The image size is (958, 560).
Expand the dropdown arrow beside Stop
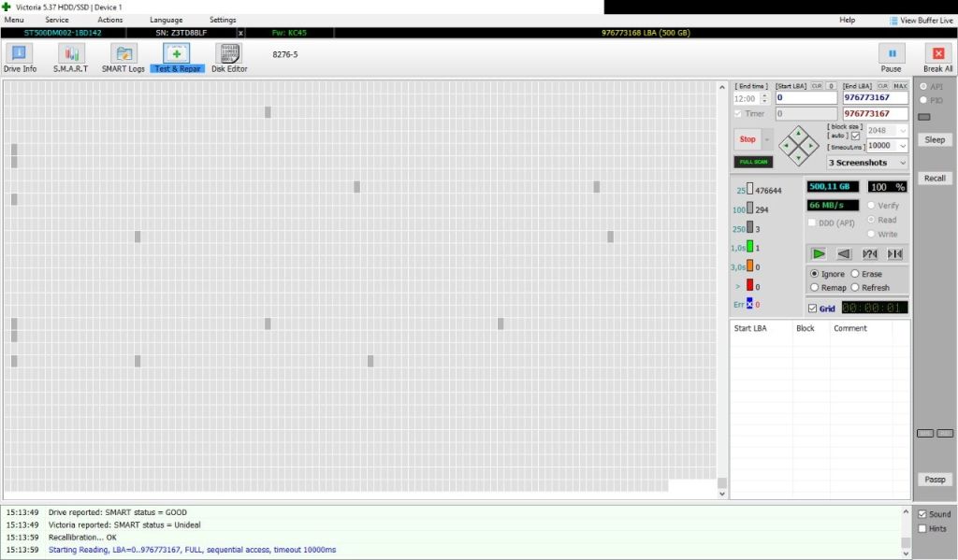pyautogui.click(x=767, y=139)
